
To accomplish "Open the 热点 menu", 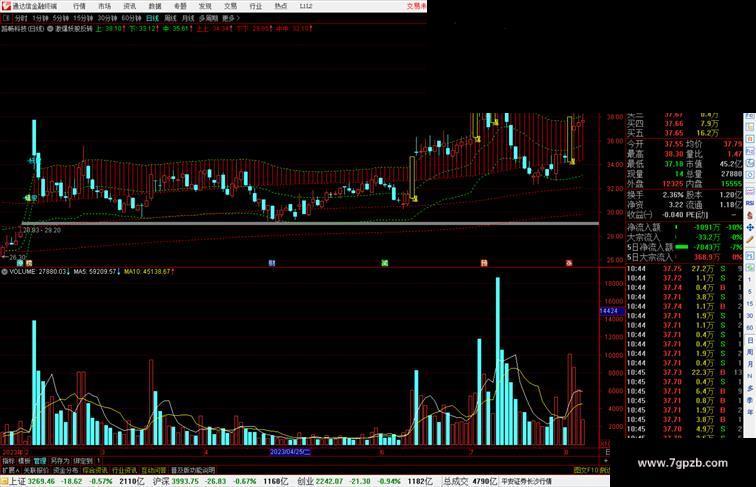I will tap(281, 6).
